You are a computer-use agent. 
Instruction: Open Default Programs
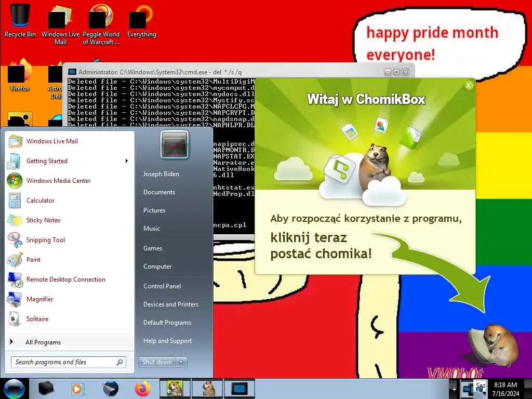pyautogui.click(x=167, y=323)
